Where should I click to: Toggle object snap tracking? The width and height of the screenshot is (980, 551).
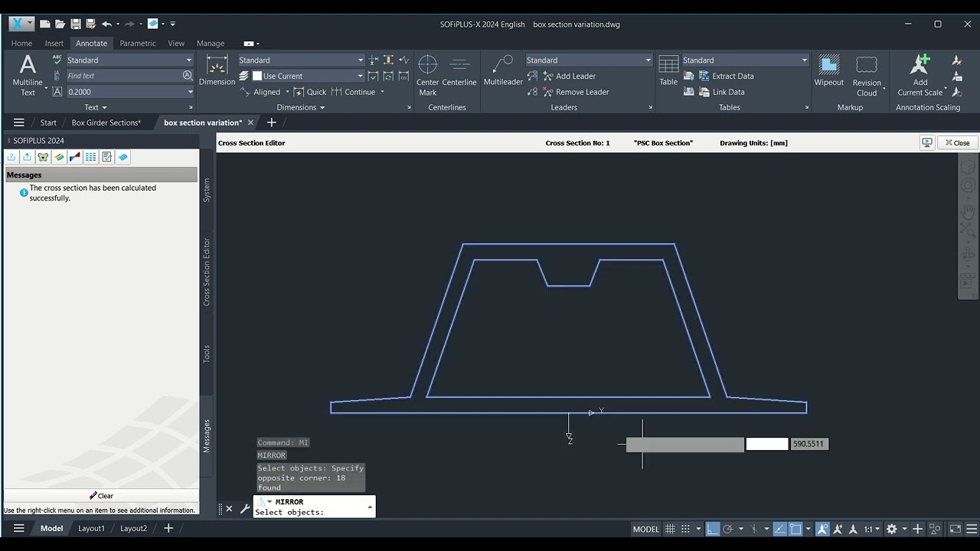pyautogui.click(x=779, y=529)
